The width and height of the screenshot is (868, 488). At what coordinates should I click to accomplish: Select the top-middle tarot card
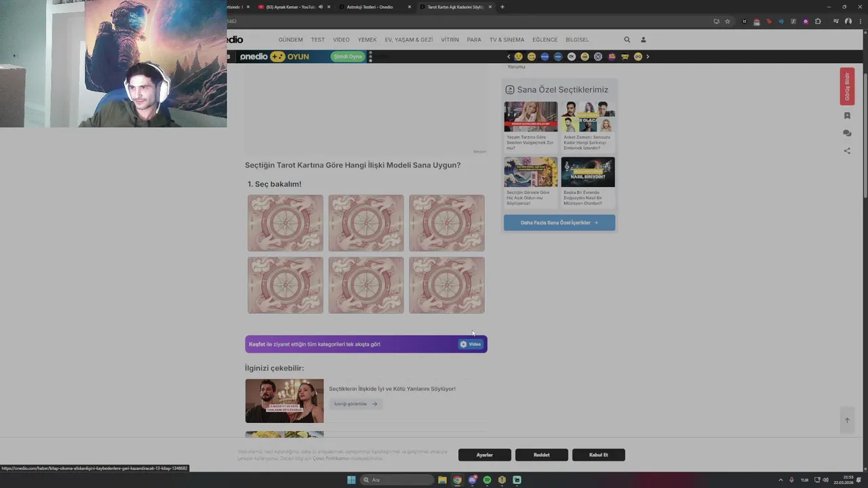[366, 223]
